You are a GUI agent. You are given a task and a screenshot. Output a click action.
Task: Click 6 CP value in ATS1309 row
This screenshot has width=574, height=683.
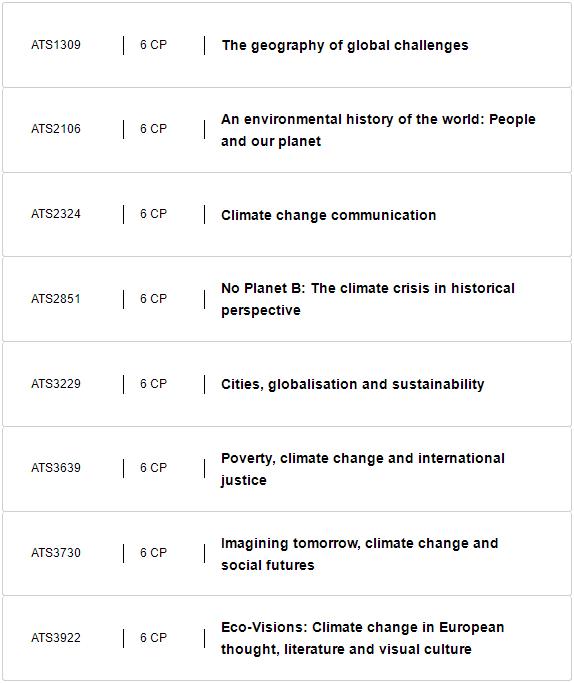coord(153,45)
